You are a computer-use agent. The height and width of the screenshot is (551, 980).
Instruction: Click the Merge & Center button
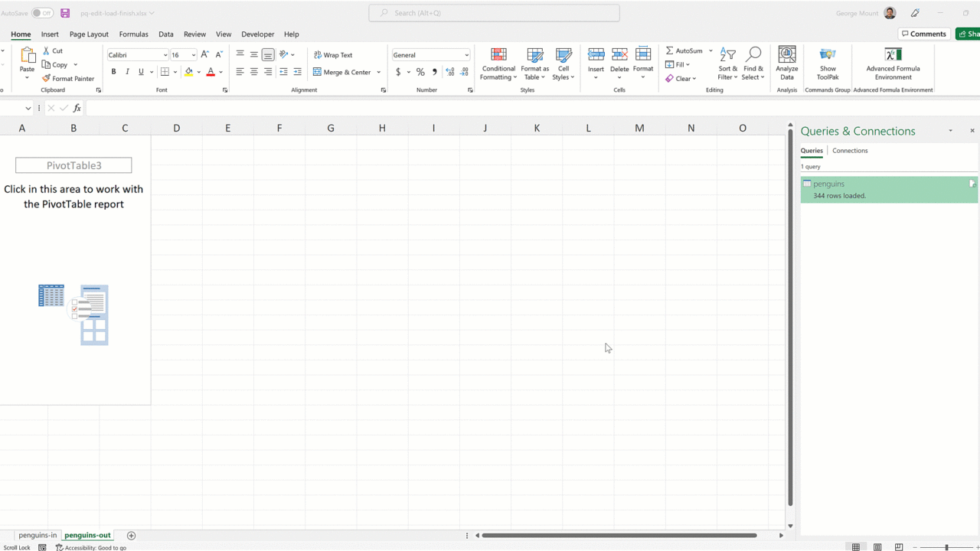[342, 72]
